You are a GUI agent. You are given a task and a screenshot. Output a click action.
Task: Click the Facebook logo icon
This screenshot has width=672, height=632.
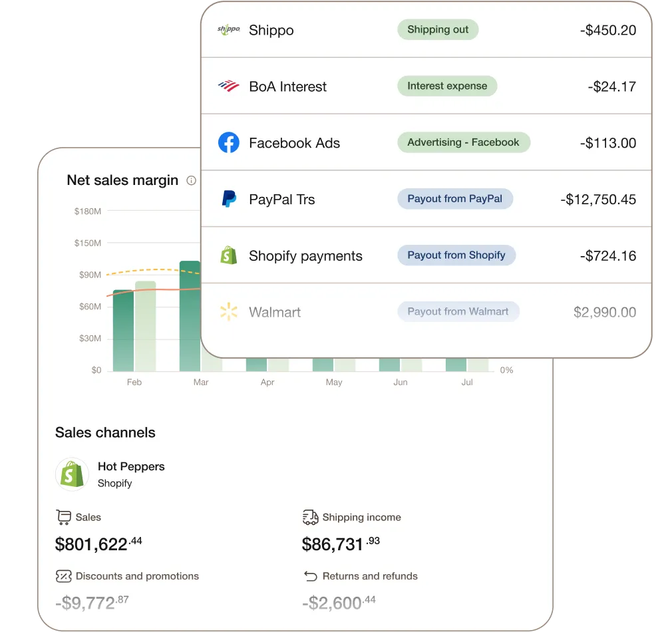[228, 142]
